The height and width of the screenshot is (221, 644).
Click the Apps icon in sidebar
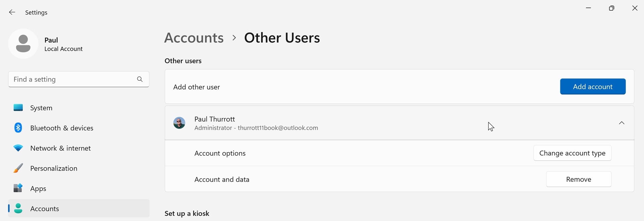(x=18, y=188)
